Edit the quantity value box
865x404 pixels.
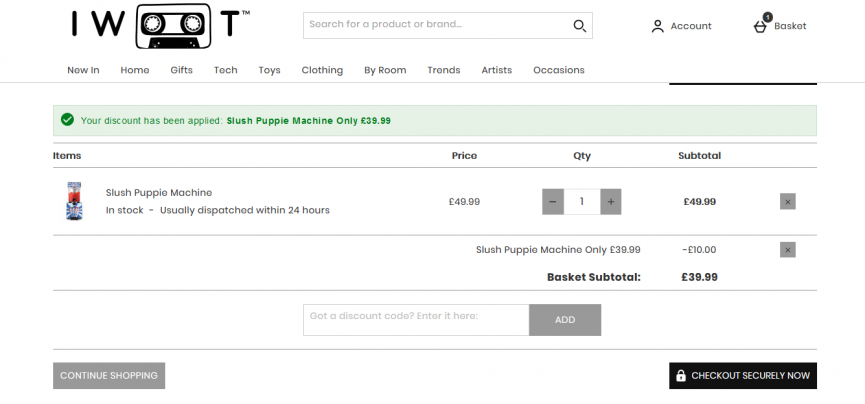[x=582, y=201]
